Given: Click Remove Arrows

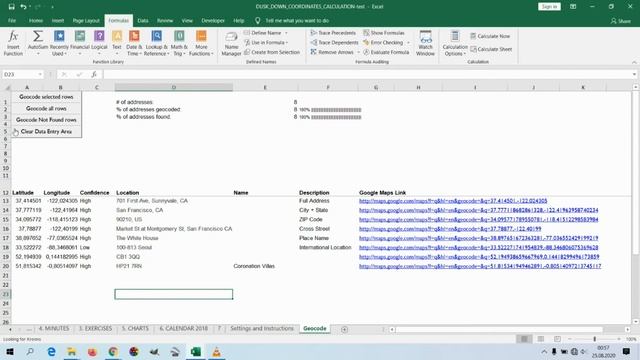Looking at the screenshot, I should coord(332,52).
